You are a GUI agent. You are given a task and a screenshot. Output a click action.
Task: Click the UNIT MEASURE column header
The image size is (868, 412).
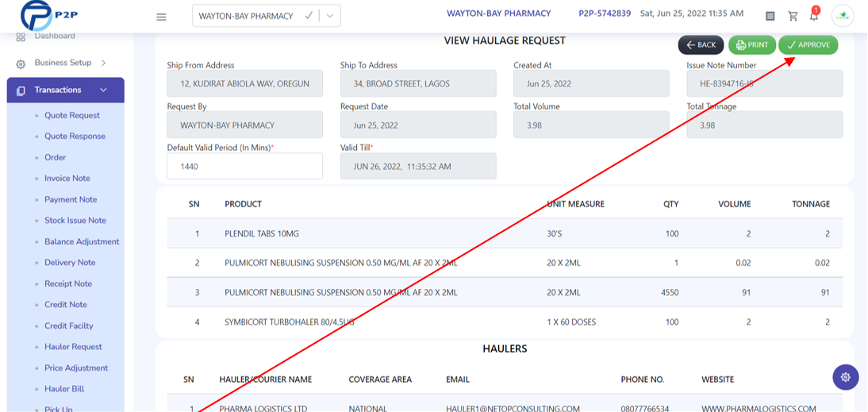click(x=576, y=204)
